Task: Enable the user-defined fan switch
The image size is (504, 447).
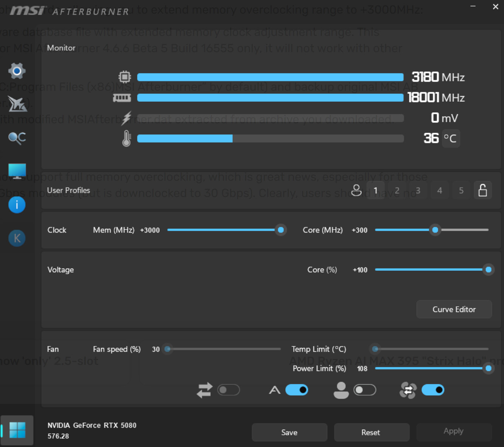Action: (x=365, y=390)
